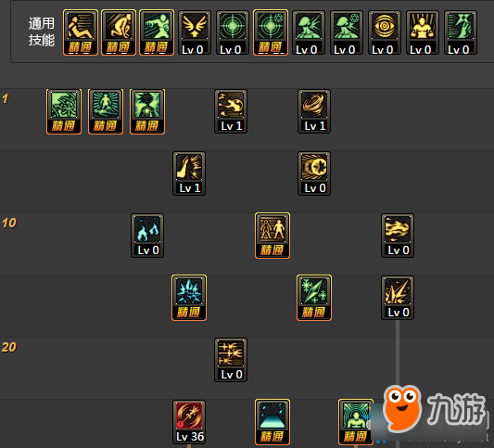Select the golden fist strike Lv 1 skill
This screenshot has height=448, width=494.
189,173
